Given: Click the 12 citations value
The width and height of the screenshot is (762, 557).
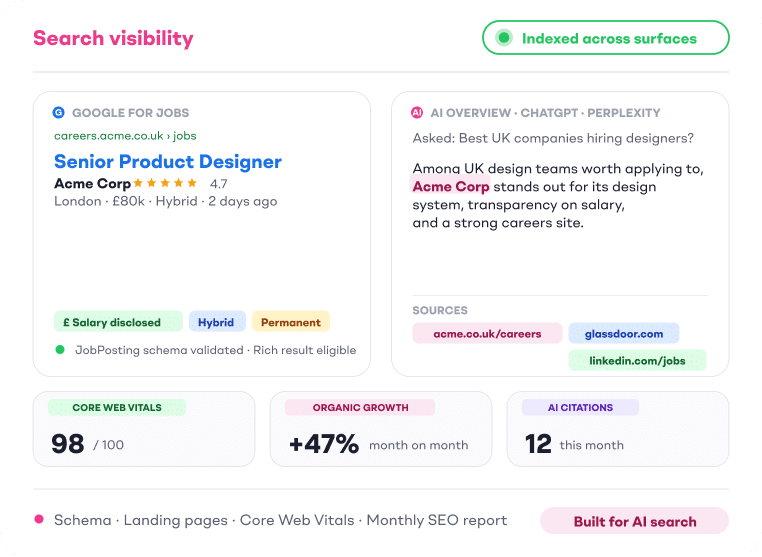Looking at the screenshot, I should tap(538, 444).
